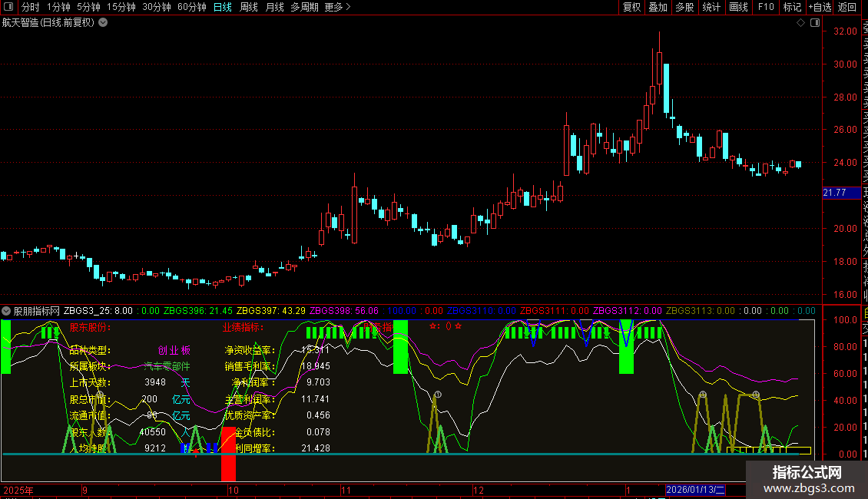Add stock via +自选 button
Viewport: 868px width, 499px height.
click(820, 7)
